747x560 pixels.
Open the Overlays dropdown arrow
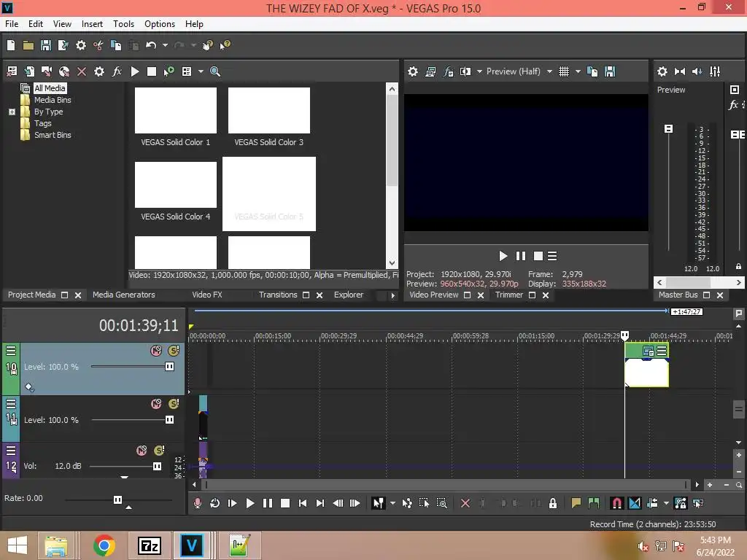(578, 71)
